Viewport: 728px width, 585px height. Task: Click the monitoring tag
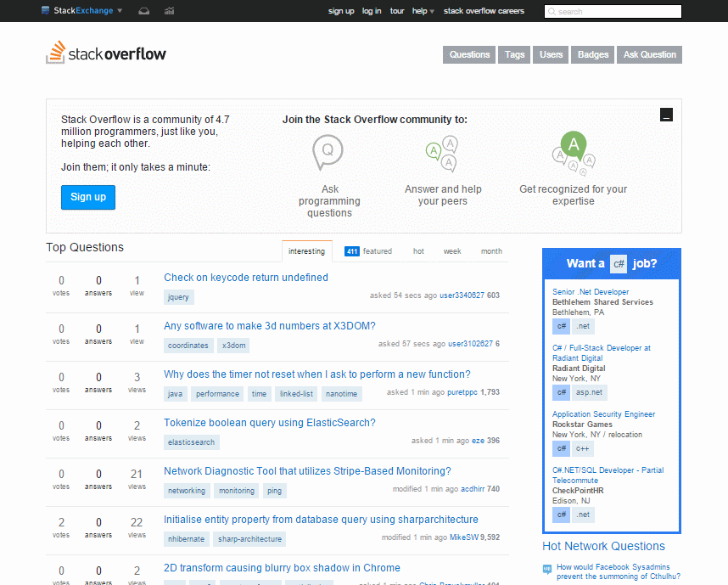click(x=237, y=491)
